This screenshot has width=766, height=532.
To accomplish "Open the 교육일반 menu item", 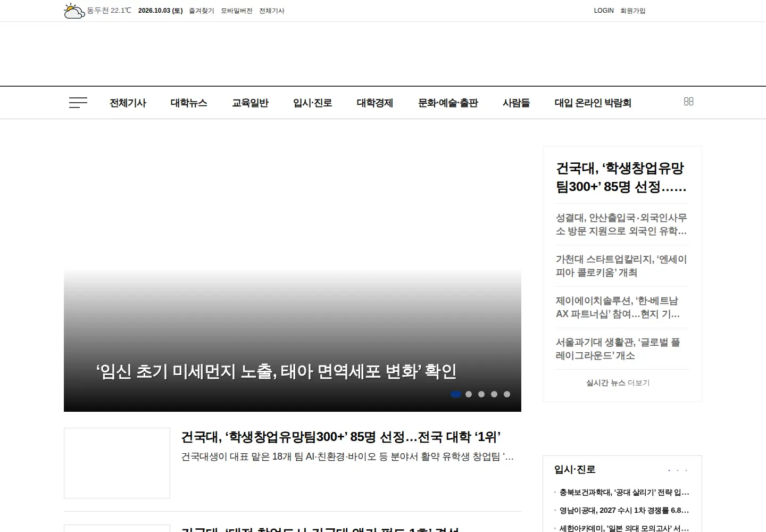I will pyautogui.click(x=250, y=103).
